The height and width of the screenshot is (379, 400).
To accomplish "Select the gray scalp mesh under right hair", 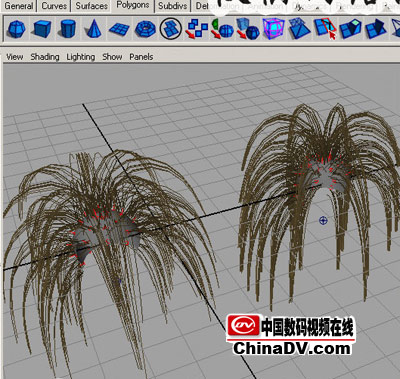I will tap(324, 177).
